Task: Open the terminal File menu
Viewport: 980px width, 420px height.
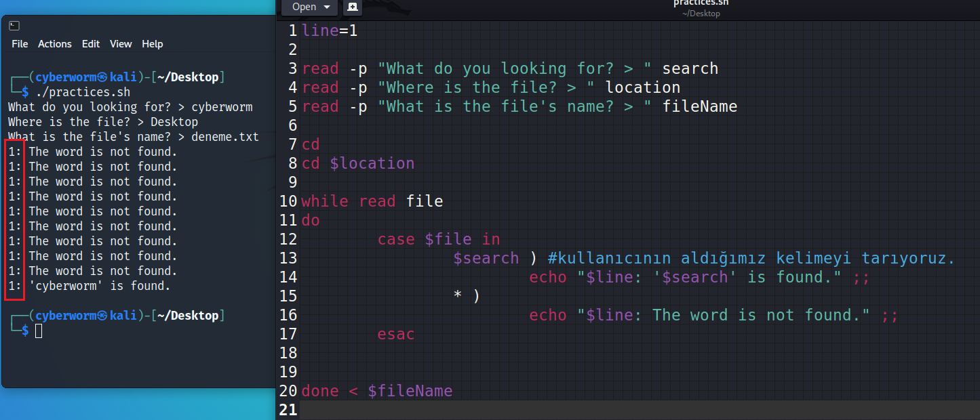Action: (x=20, y=44)
